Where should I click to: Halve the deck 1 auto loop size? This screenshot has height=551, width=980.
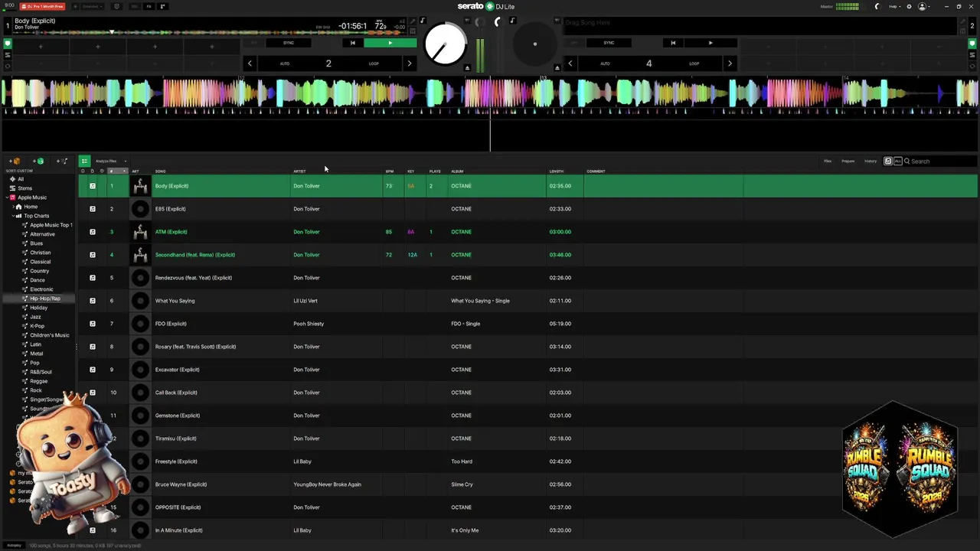(x=250, y=64)
